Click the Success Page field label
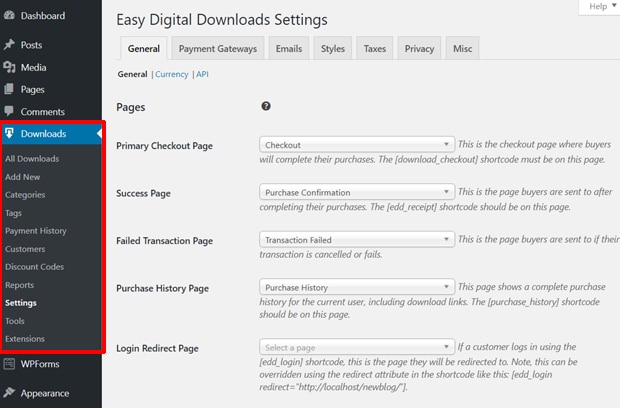This screenshot has width=620, height=408. coord(143,193)
